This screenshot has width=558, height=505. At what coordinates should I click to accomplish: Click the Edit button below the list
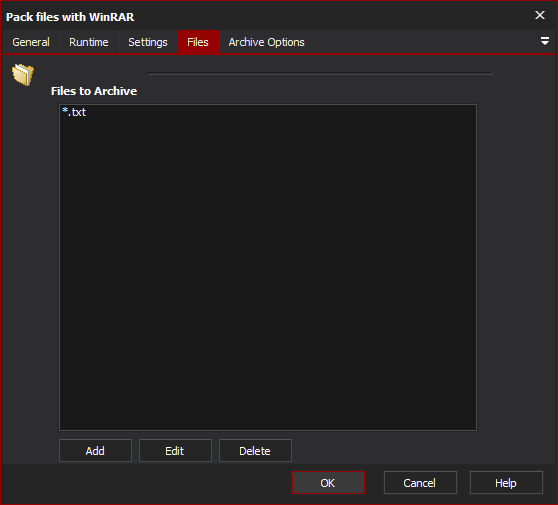point(175,451)
